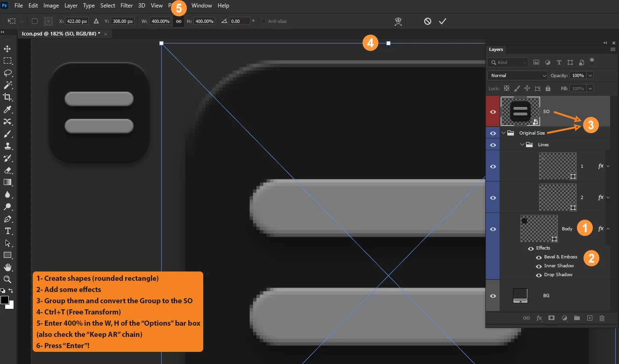Open the Kind filter dropdown
This screenshot has width=619, height=364.
(x=508, y=62)
